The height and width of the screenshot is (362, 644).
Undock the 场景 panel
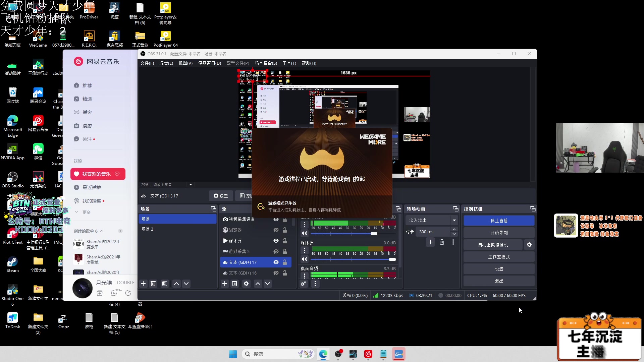tap(213, 209)
